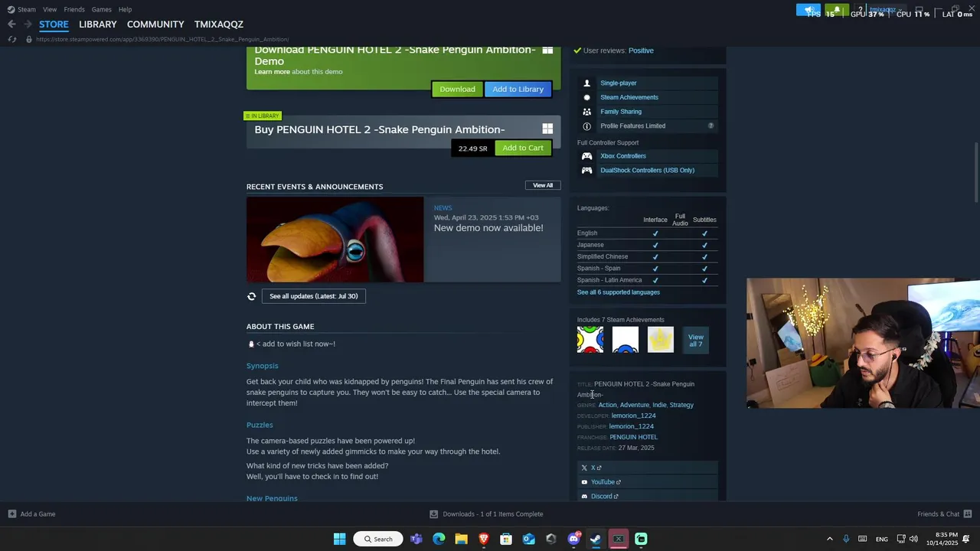Open the Games menu
The height and width of the screenshot is (551, 980).
tap(102, 9)
